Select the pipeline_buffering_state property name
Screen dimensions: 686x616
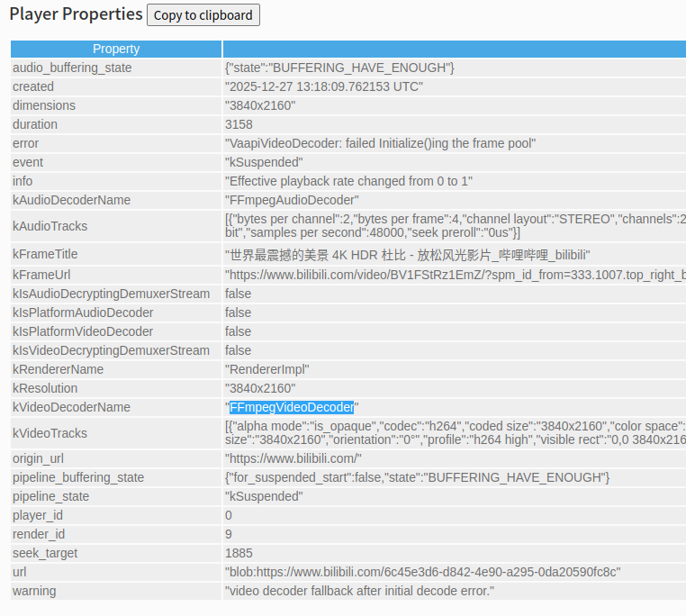[x=78, y=477]
